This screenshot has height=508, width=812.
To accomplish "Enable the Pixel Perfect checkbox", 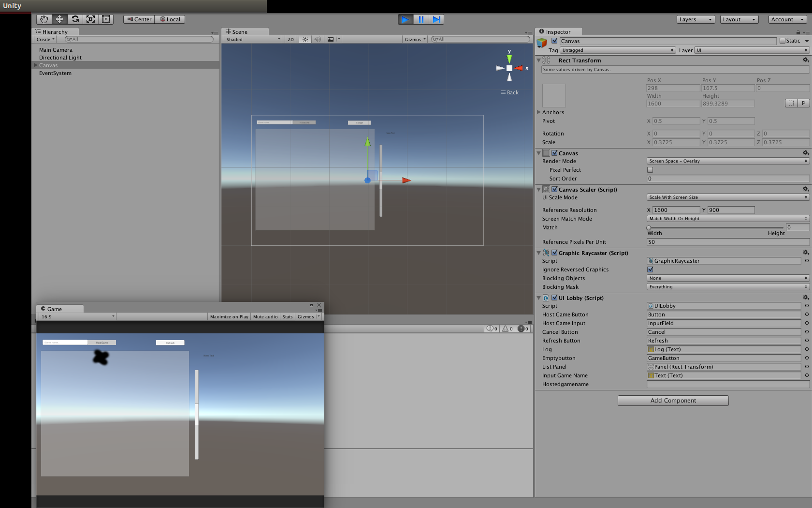I will [x=650, y=170].
